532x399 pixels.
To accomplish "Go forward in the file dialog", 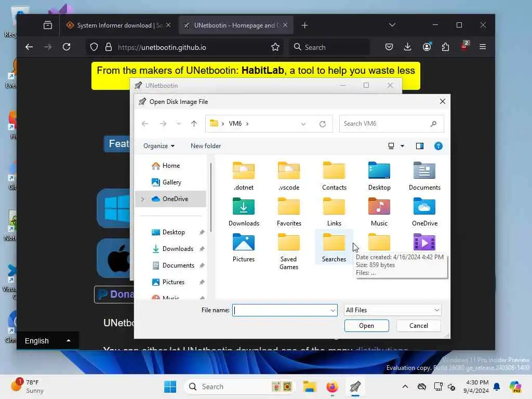I will pyautogui.click(x=163, y=124).
